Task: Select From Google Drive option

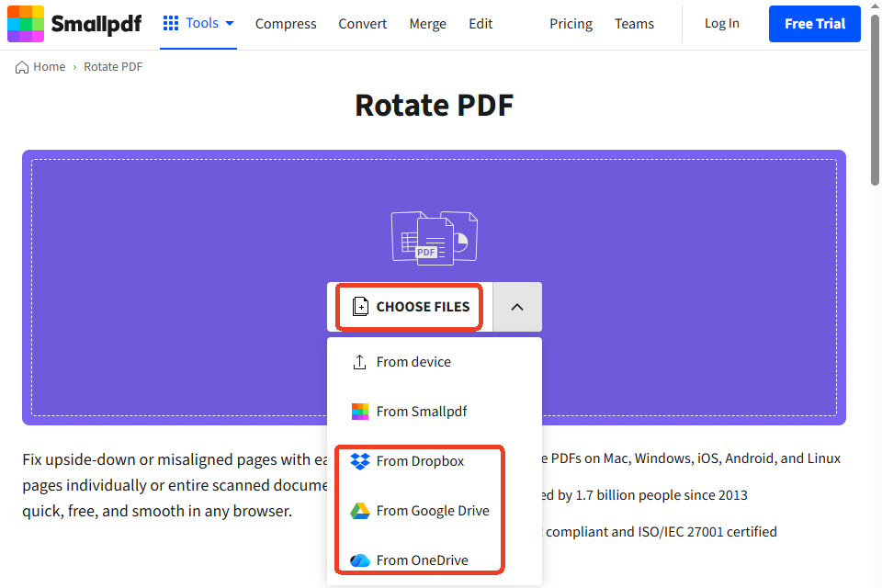Action: (435, 510)
